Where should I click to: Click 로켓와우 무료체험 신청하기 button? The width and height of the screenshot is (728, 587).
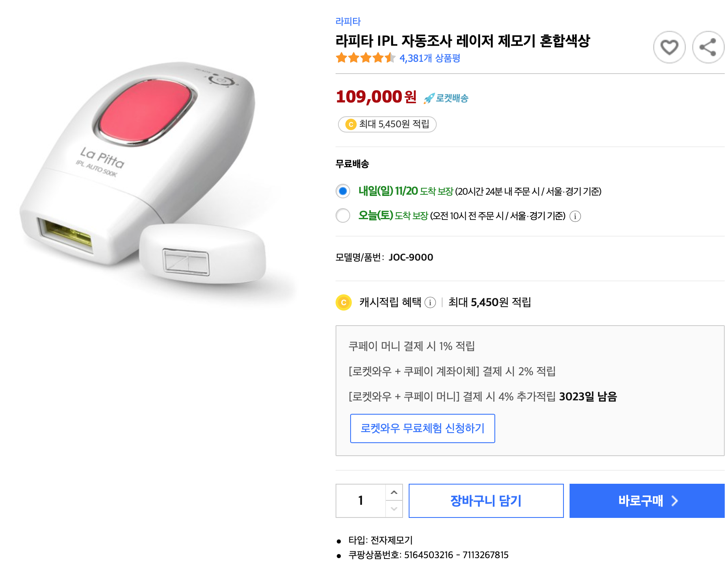(422, 428)
